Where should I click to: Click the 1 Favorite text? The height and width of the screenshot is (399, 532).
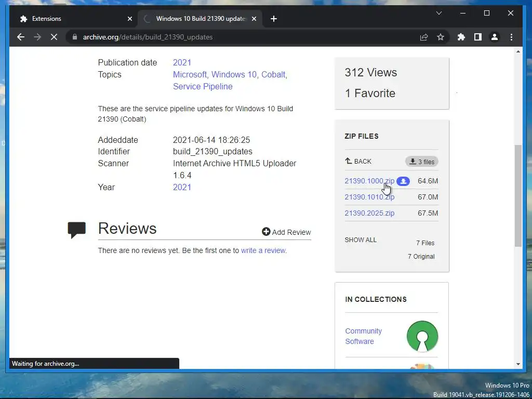click(370, 93)
